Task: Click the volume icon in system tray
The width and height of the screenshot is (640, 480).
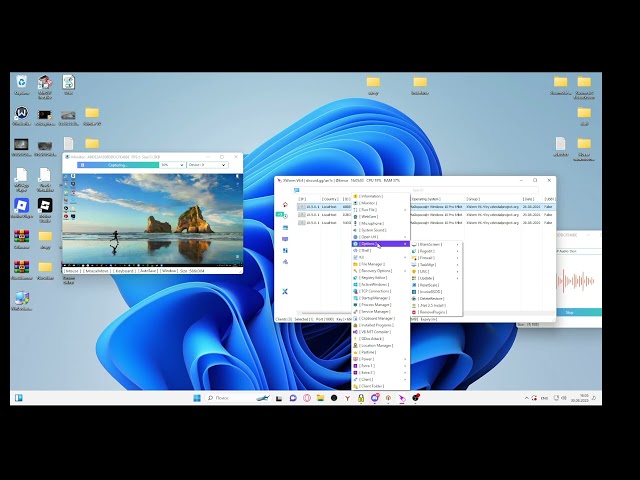Action: [x=564, y=398]
